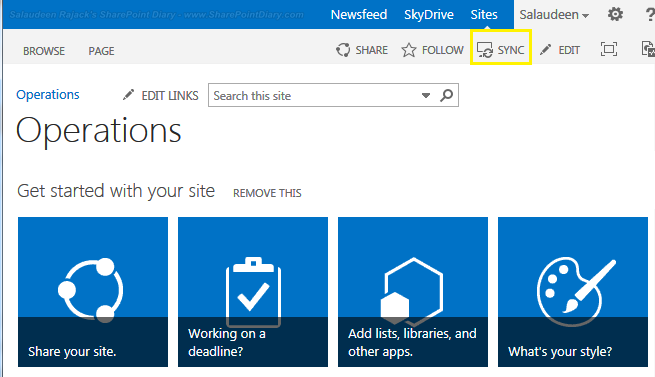
Task: Click Get started with your site heading
Action: [116, 191]
